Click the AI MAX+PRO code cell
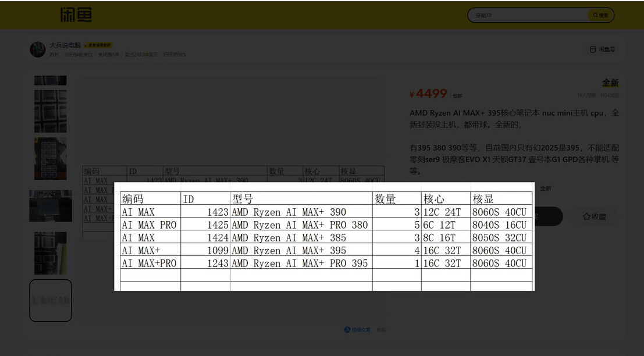 (149, 263)
